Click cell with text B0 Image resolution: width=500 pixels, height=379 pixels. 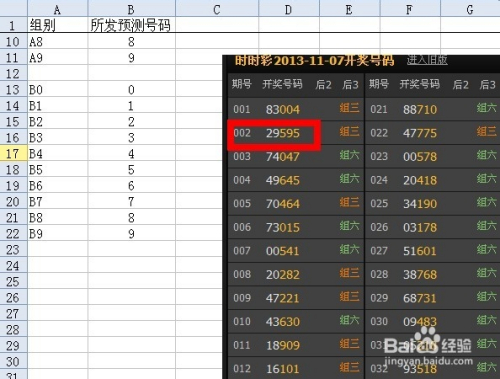[x=58, y=90]
